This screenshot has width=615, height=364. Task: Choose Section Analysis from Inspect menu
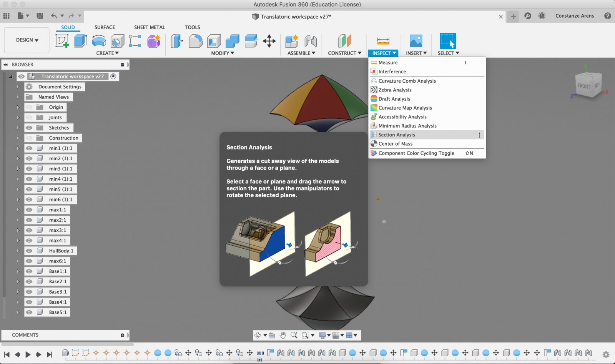point(427,135)
